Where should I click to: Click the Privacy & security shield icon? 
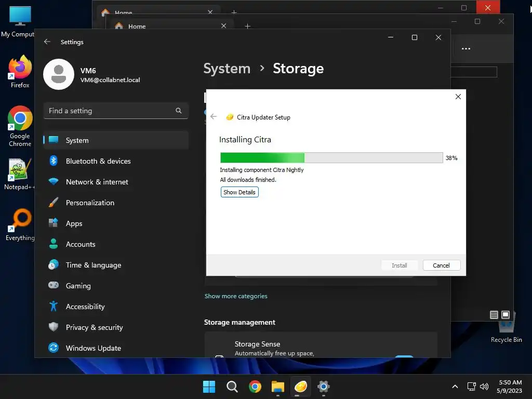point(54,327)
